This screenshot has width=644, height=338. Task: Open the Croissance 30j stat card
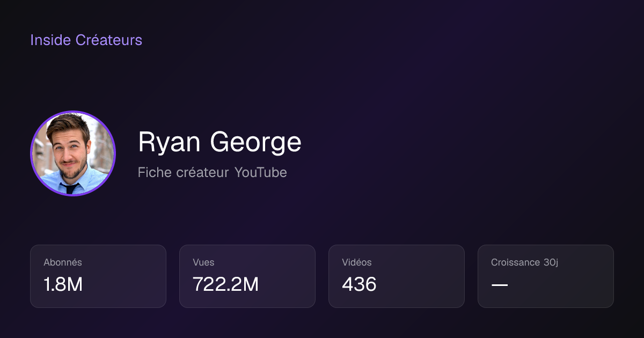[546, 276]
